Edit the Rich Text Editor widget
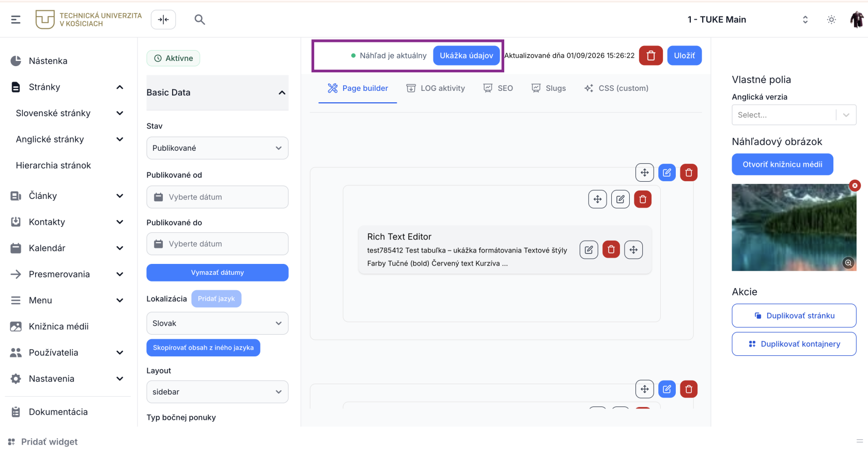Image resolution: width=868 pixels, height=456 pixels. pos(589,250)
